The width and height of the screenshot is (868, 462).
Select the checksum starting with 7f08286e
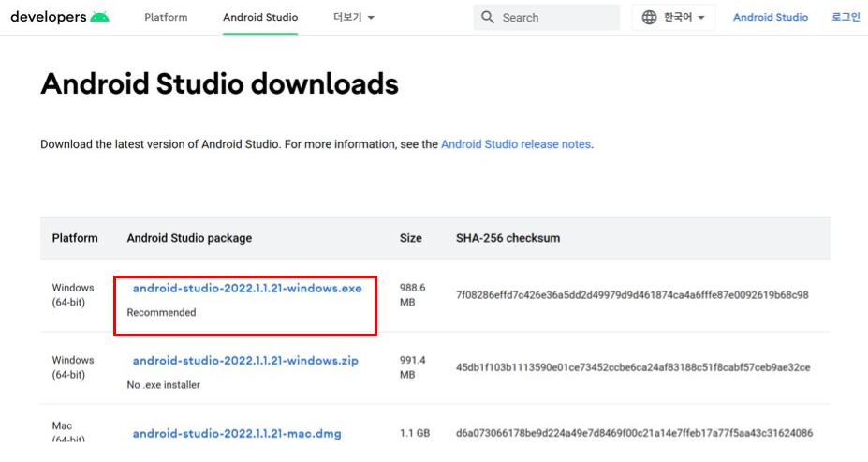click(x=632, y=294)
